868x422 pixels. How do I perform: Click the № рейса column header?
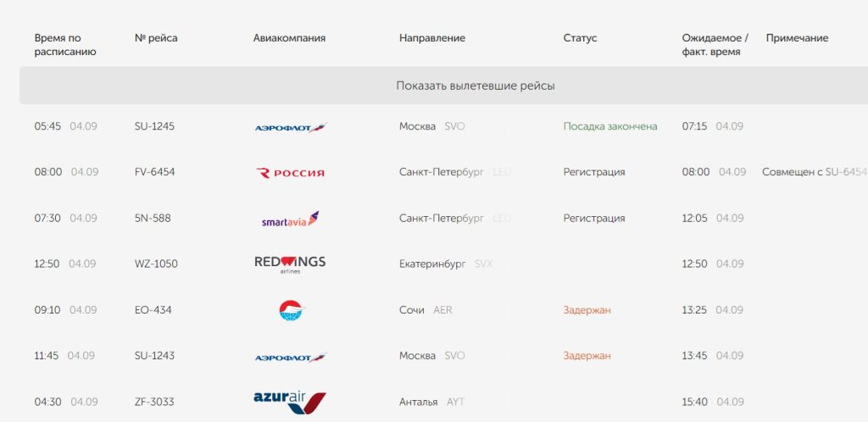[156, 38]
